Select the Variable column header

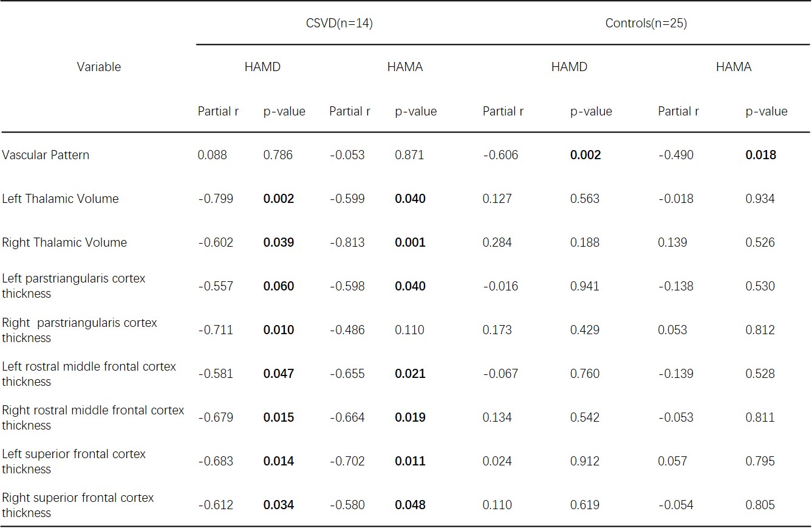(x=98, y=67)
